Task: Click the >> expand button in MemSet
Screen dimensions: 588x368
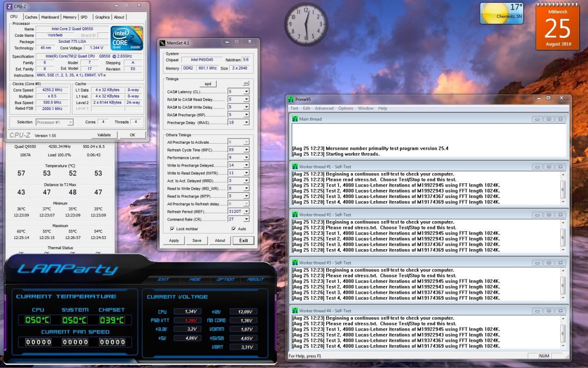Action: point(246,83)
